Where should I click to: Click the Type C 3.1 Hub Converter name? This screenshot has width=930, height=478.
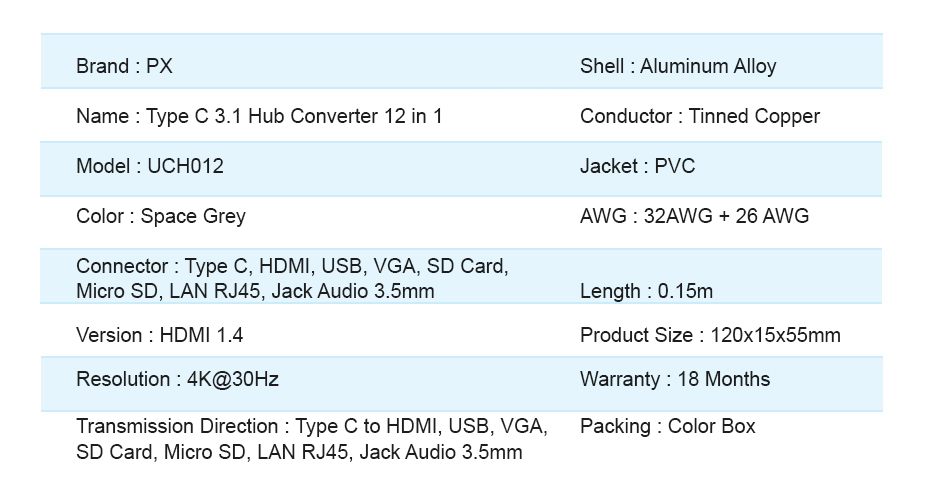tap(259, 116)
